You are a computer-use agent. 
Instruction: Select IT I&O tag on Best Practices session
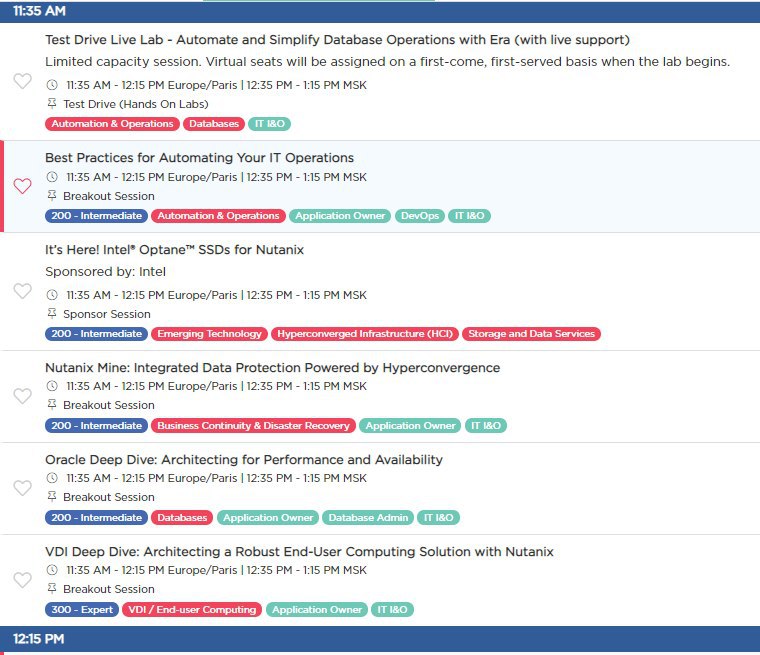469,216
